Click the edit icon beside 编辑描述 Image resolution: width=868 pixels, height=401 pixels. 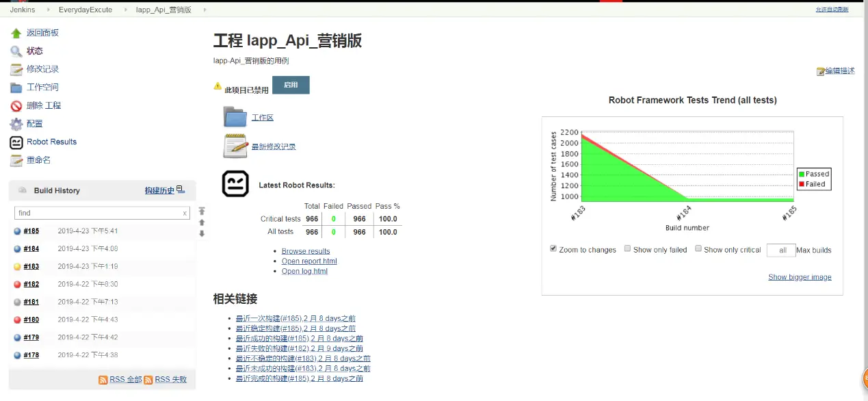(x=821, y=71)
